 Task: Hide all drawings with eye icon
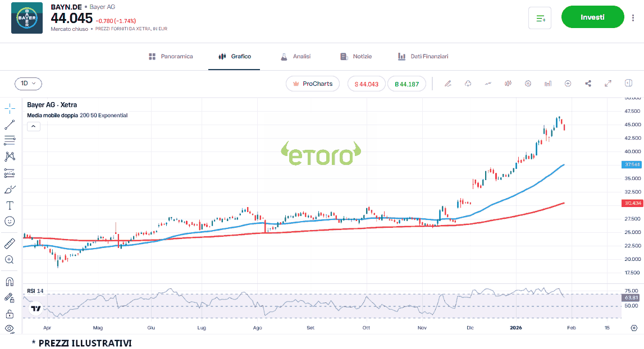coord(10,328)
